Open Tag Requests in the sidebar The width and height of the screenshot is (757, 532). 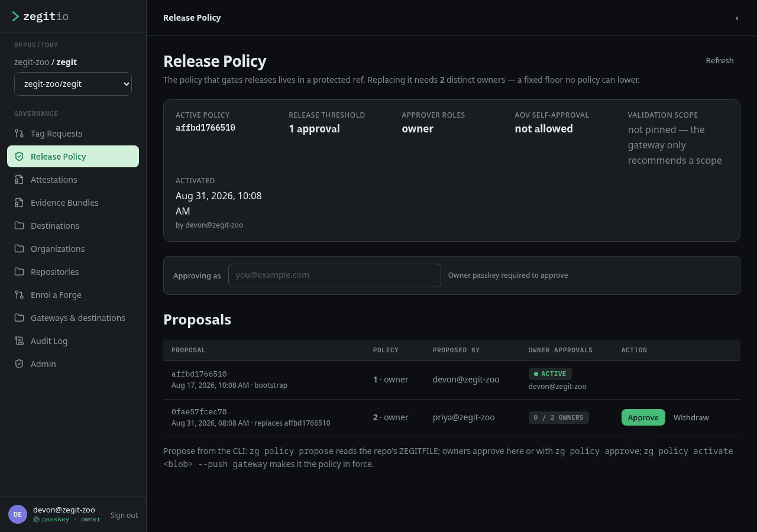pyautogui.click(x=73, y=134)
